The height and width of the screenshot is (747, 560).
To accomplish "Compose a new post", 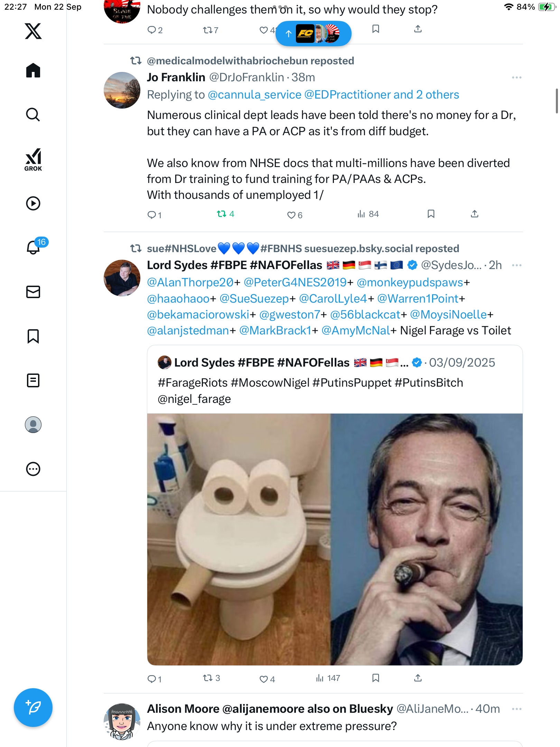I will click(33, 708).
